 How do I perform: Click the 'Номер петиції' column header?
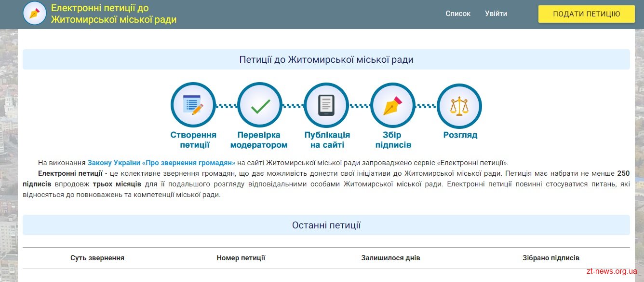[241, 258]
